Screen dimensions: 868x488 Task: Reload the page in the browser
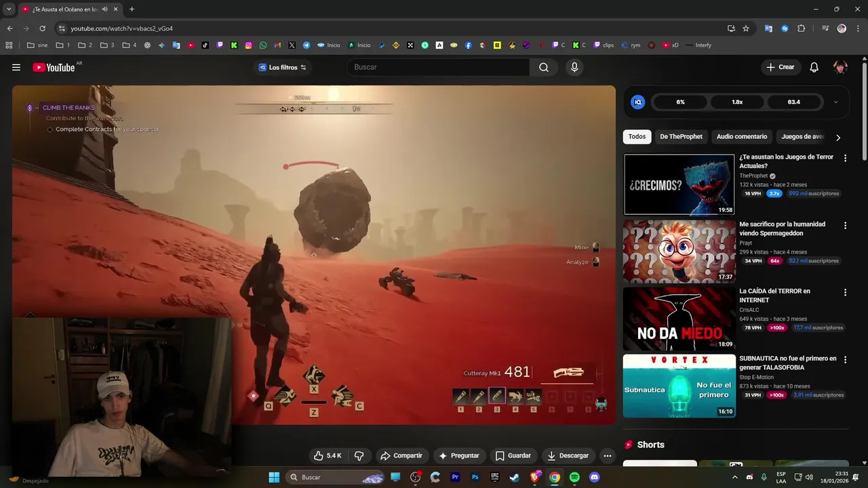[x=42, y=28]
